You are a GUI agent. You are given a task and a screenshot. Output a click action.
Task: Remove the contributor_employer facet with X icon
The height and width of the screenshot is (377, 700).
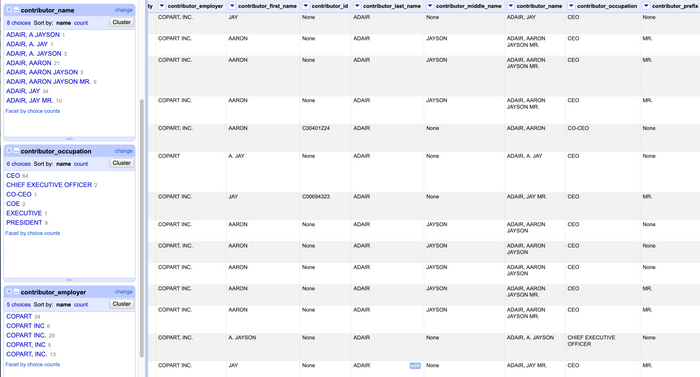(9, 292)
